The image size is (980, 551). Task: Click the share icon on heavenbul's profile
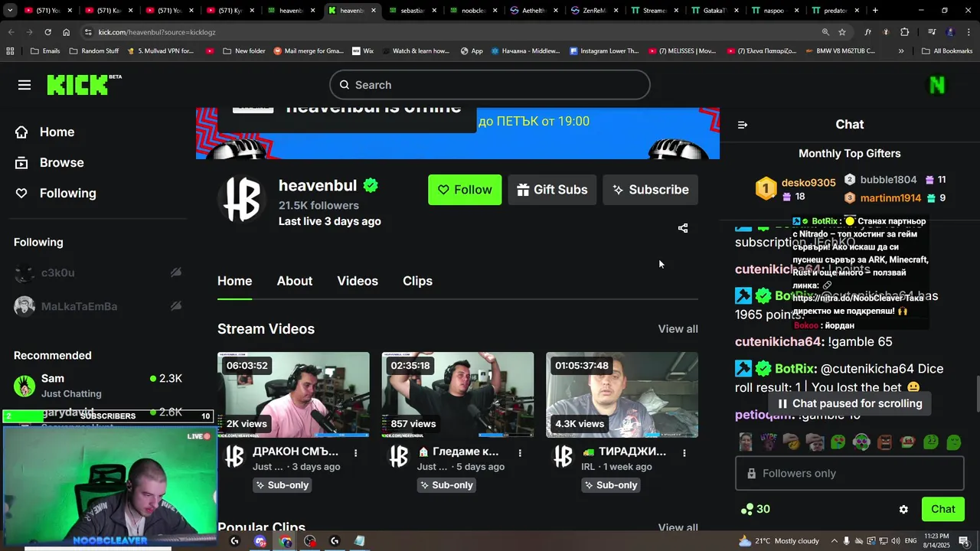(x=683, y=228)
